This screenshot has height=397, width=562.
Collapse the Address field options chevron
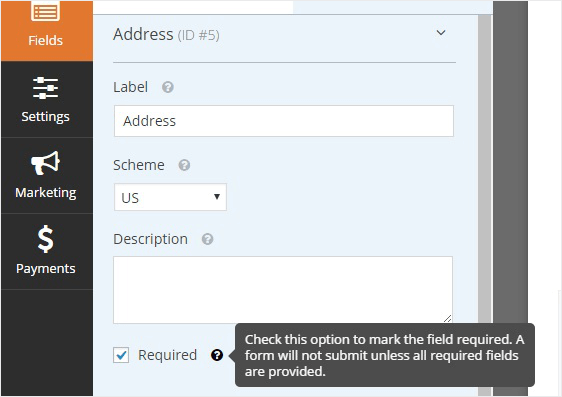(441, 33)
